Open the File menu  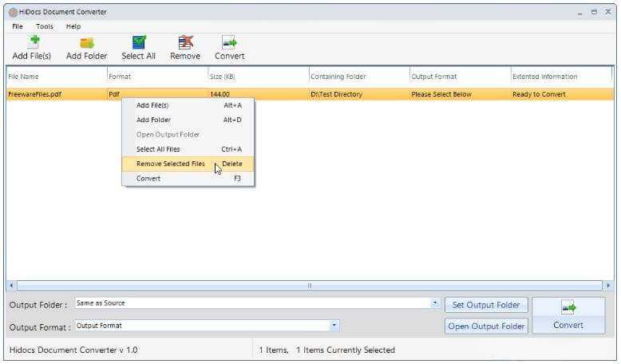pyautogui.click(x=18, y=26)
